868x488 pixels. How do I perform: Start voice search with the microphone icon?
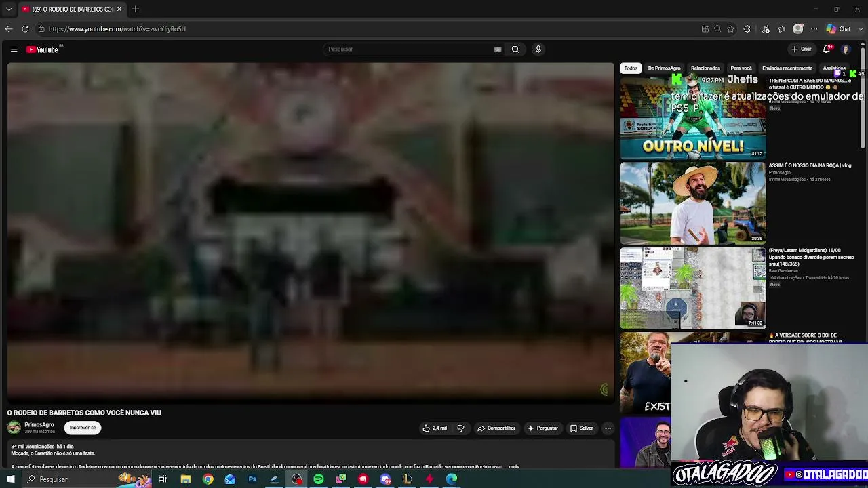click(x=538, y=49)
